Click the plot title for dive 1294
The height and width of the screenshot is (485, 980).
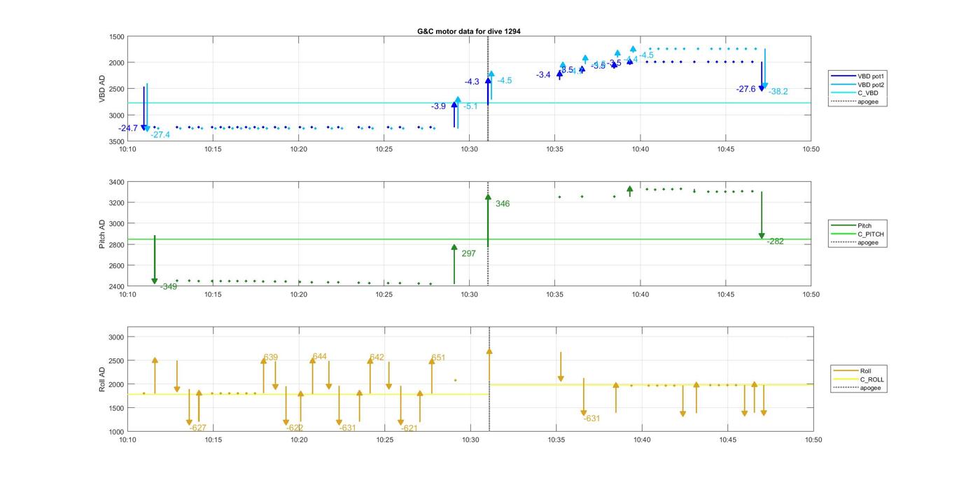(468, 31)
